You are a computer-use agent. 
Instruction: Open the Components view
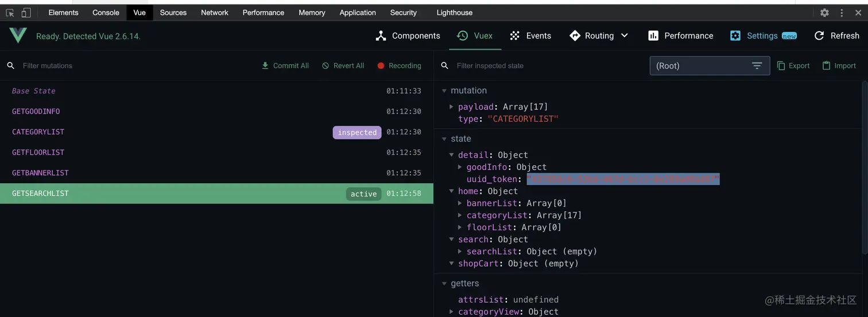pyautogui.click(x=408, y=36)
